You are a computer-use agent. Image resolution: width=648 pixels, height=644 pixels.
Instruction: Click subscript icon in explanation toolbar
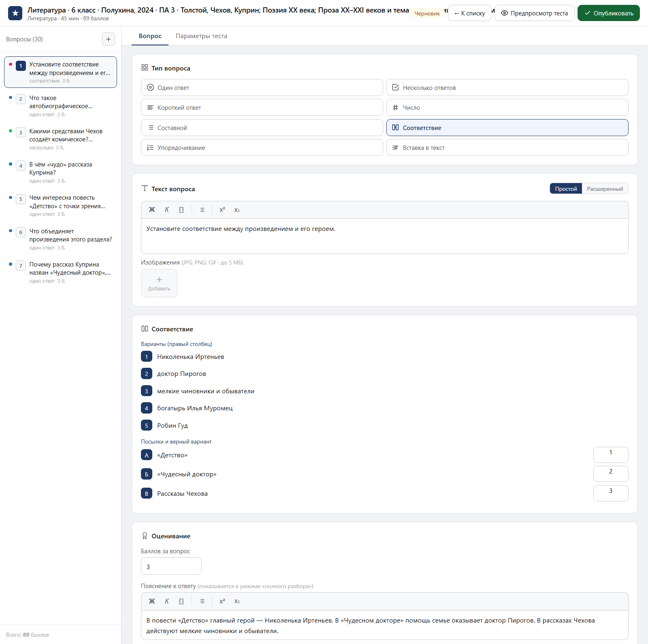[237, 601]
